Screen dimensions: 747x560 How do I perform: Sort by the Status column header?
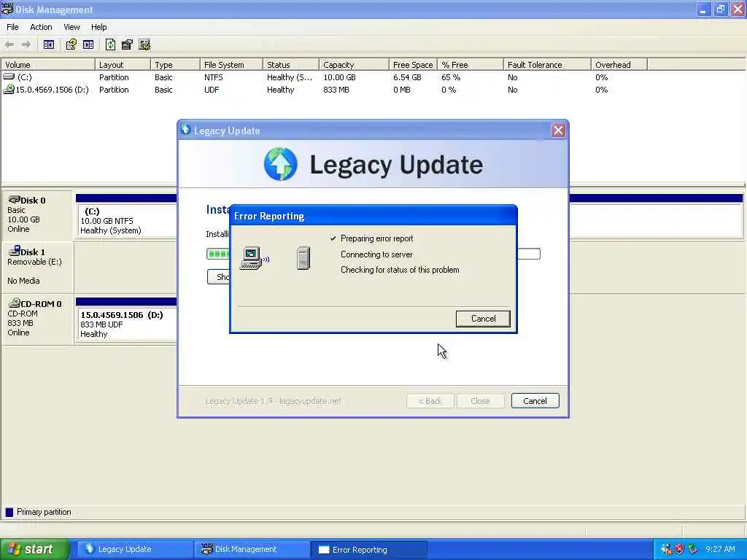pyautogui.click(x=291, y=65)
